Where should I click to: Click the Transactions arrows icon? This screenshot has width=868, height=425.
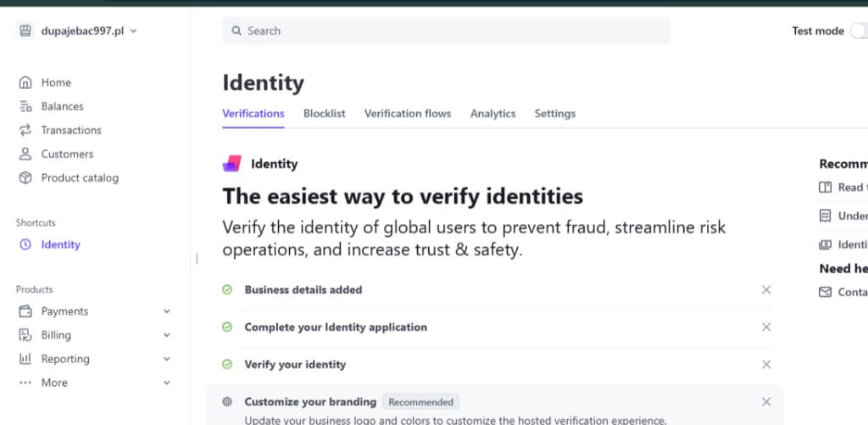pos(25,131)
